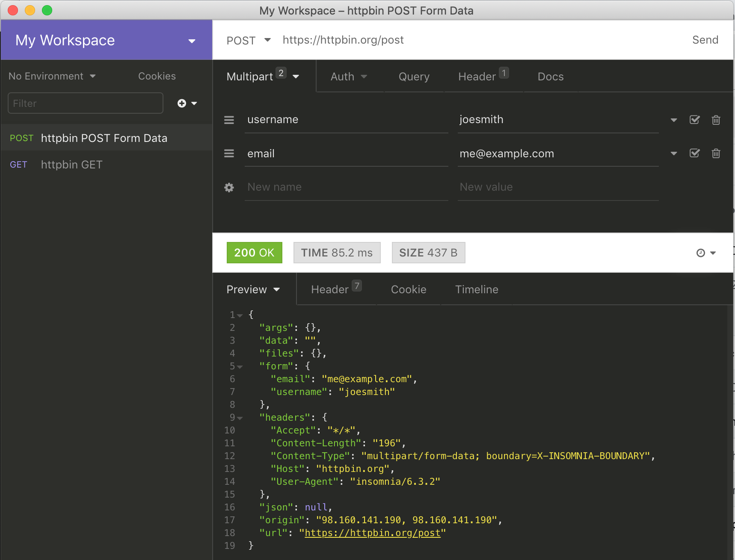Click the "origin" response line
Screen dimensions: 735x560
pyautogui.click(x=380, y=520)
